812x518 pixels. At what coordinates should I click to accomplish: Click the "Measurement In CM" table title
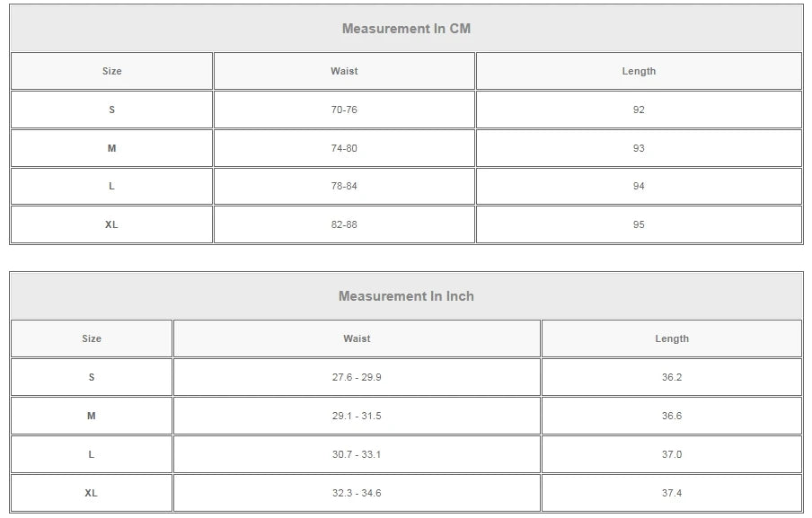click(406, 29)
